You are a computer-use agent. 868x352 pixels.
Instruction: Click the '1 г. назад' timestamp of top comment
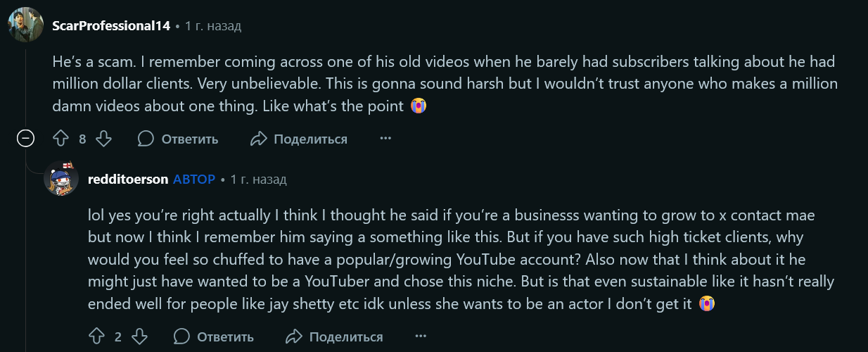click(212, 26)
